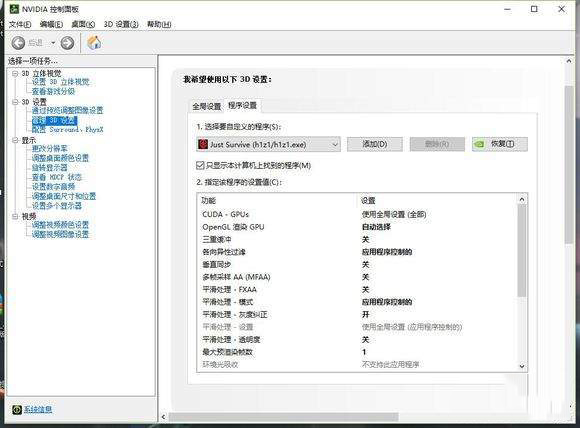
Task: Collapse the 3D 立体视觉 tree node
Action: click(15, 74)
